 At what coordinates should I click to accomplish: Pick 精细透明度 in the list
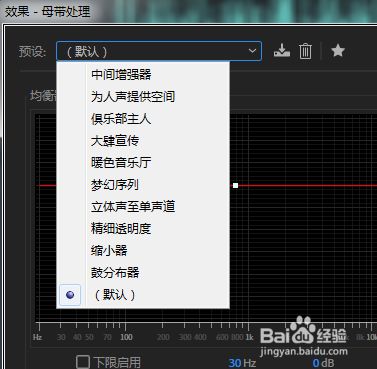pos(143,229)
